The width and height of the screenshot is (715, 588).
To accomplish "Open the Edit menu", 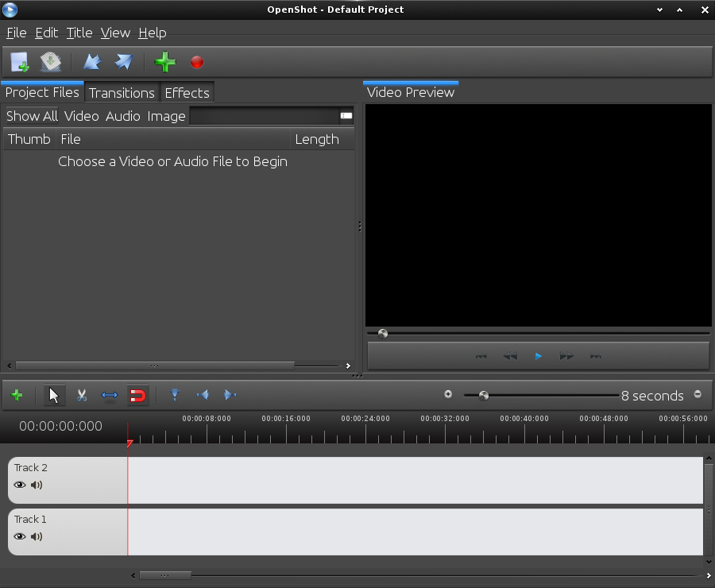I will pos(47,33).
